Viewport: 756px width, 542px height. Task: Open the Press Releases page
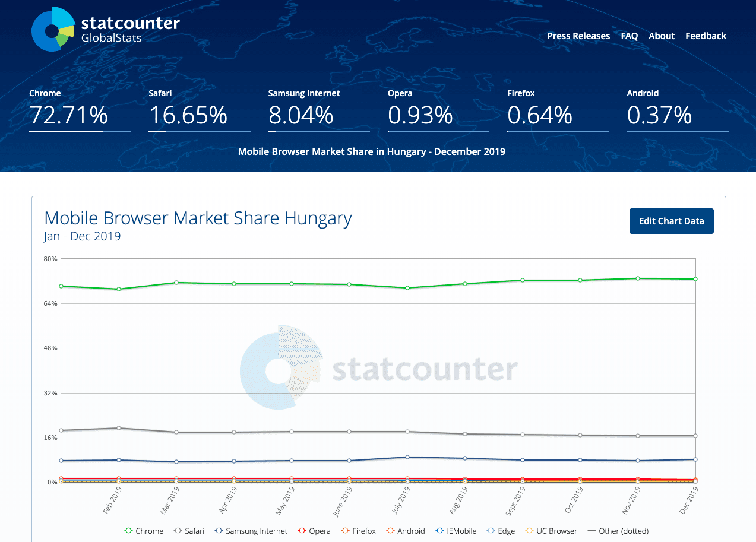pos(578,36)
